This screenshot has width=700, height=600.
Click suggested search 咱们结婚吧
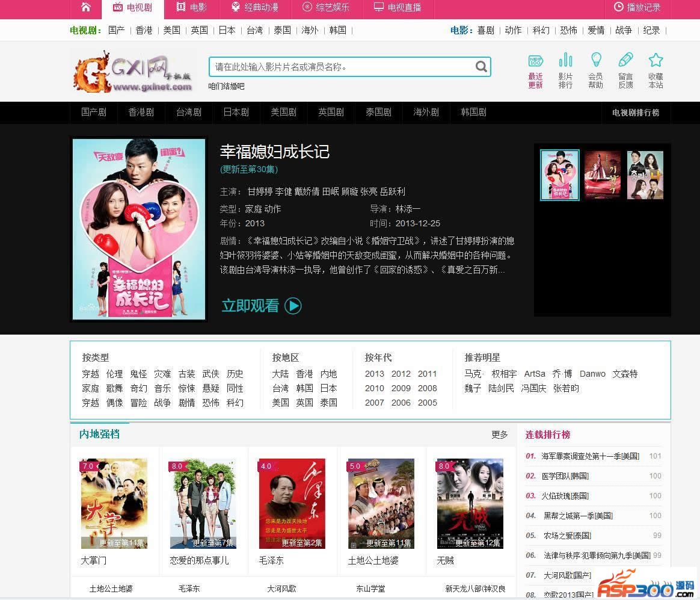[226, 86]
